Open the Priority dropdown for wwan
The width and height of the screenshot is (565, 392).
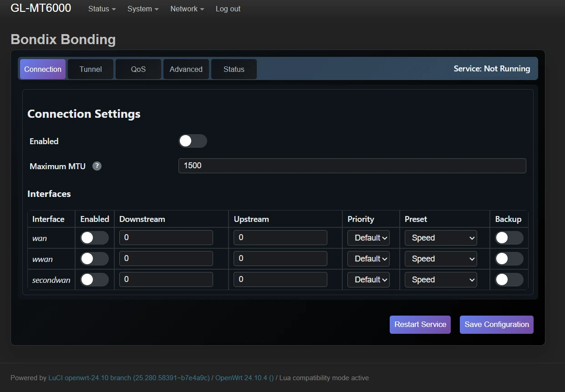(x=368, y=259)
